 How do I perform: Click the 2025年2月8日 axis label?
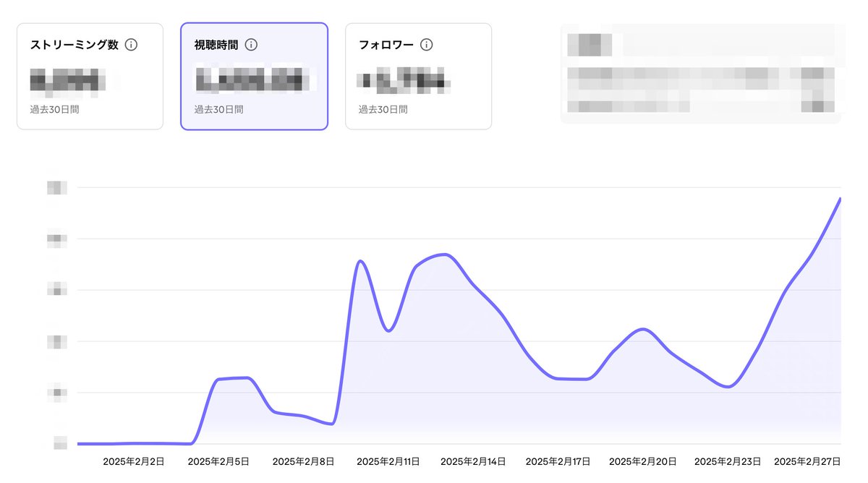click(x=303, y=461)
